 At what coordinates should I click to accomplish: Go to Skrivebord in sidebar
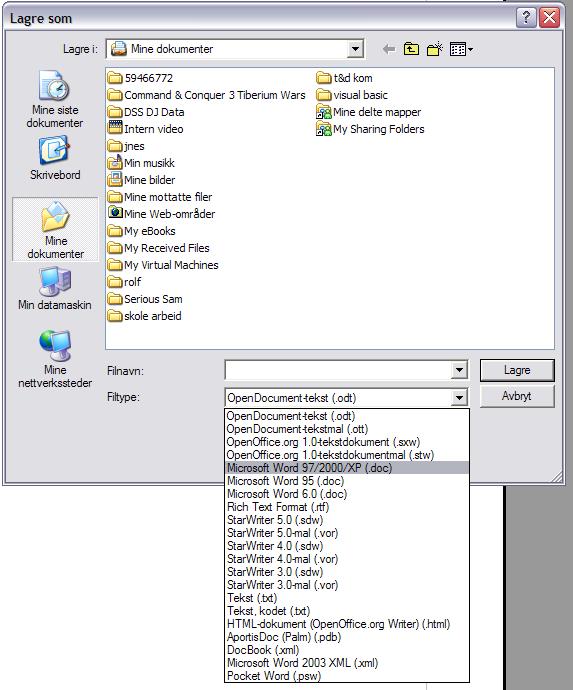55,158
